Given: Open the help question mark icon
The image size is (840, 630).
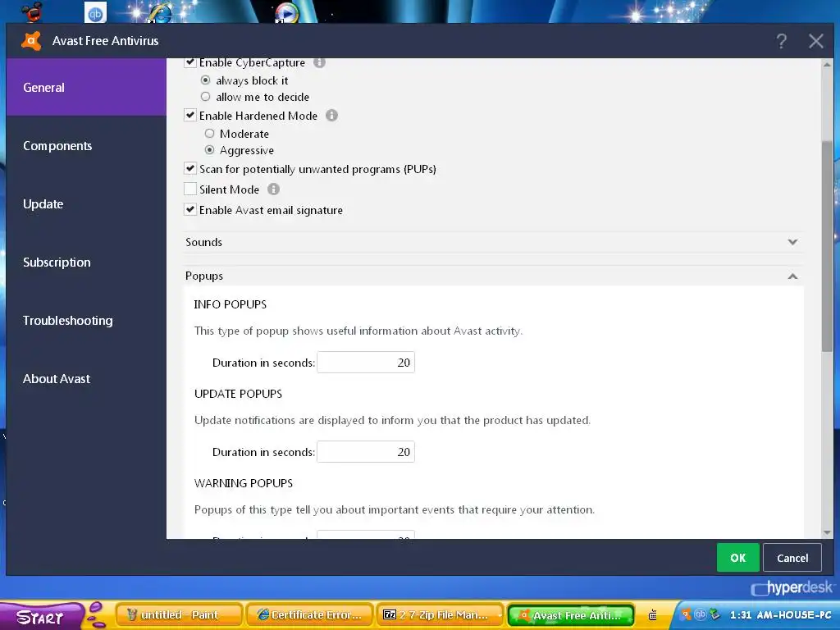Looking at the screenshot, I should click(x=782, y=41).
